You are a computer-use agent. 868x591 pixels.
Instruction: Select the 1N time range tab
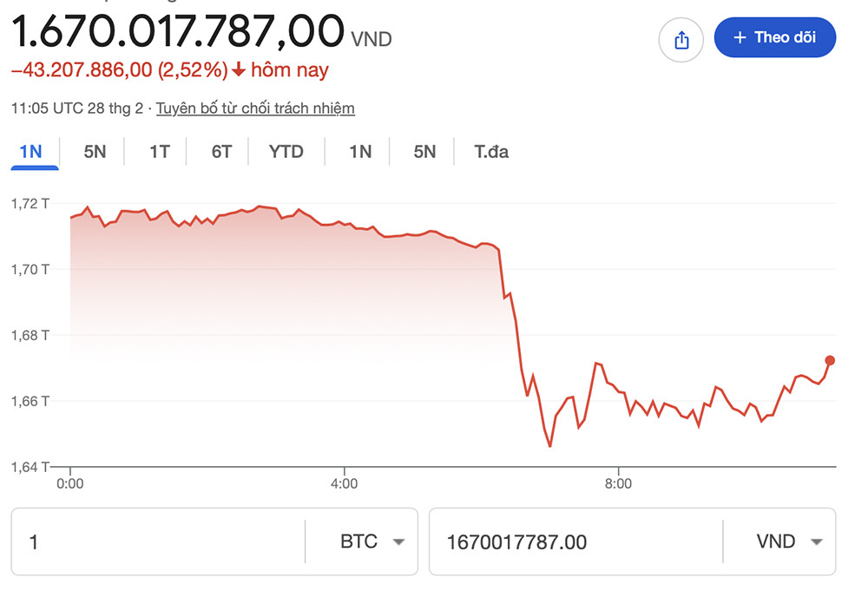33,151
